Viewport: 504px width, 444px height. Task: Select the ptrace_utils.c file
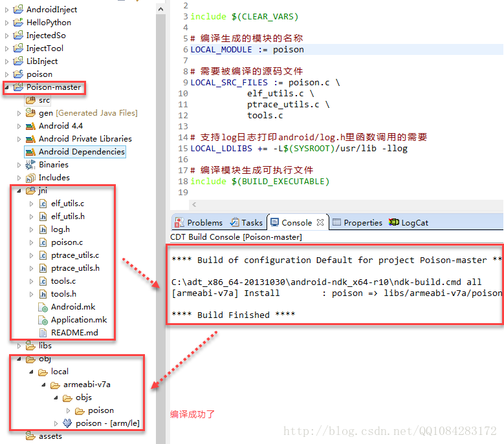tap(75, 255)
